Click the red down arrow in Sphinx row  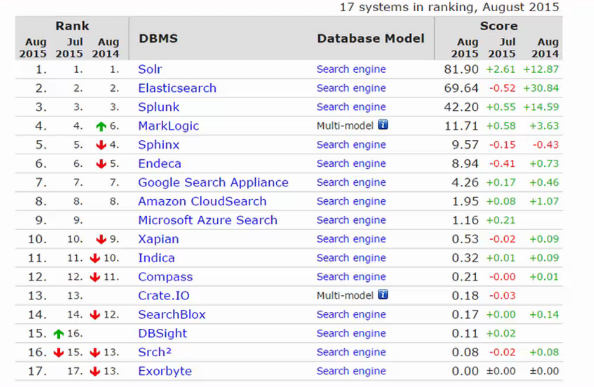click(x=101, y=145)
